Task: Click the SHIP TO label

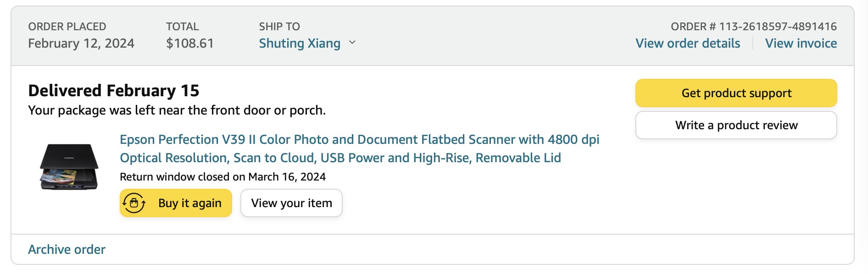Action: (279, 27)
